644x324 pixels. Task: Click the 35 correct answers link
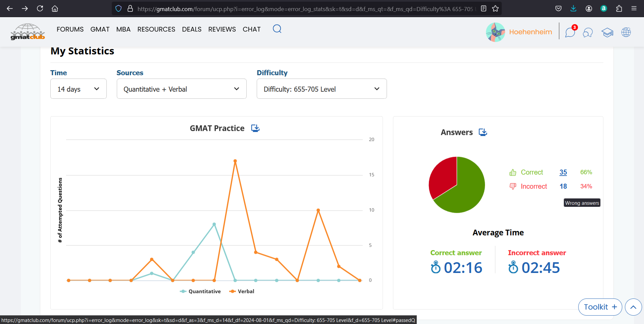click(563, 172)
